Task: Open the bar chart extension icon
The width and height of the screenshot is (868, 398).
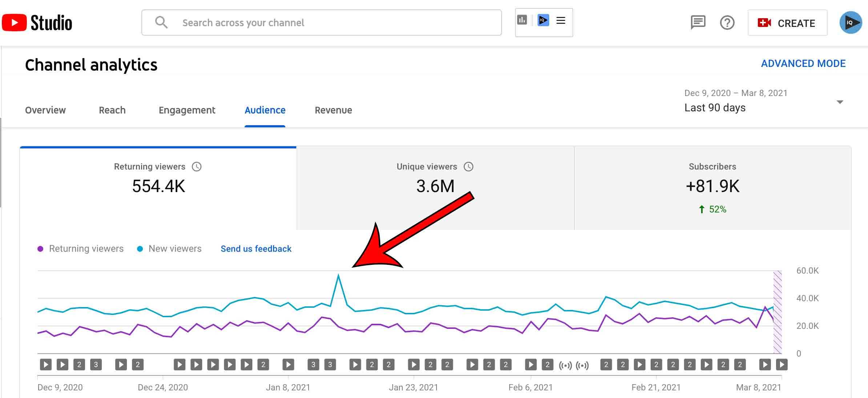Action: coord(522,20)
